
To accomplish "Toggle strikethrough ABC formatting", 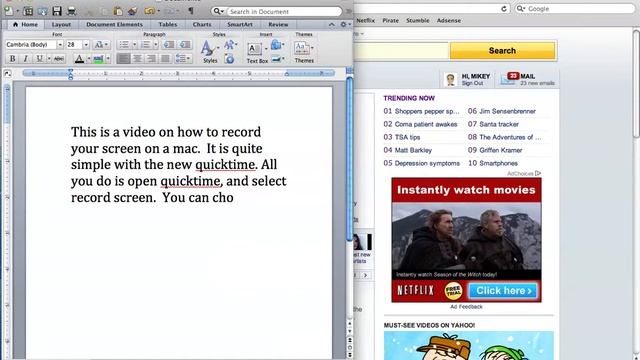I will pos(59,59).
